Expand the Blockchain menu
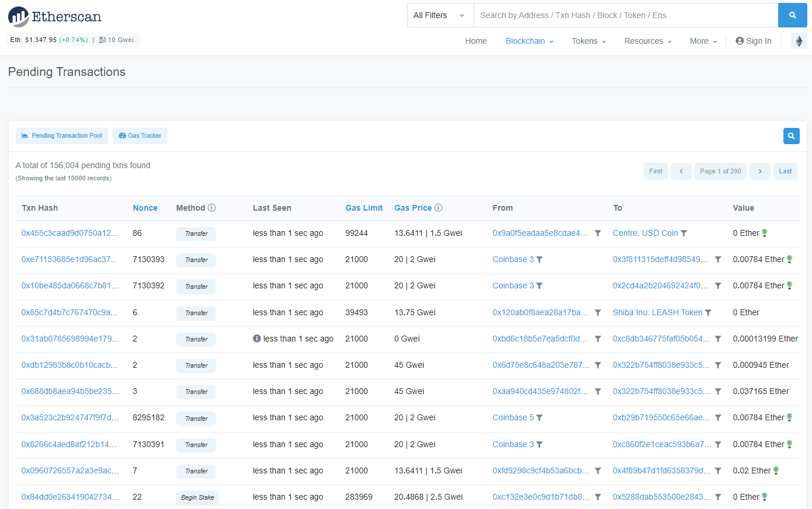812x509 pixels. tap(529, 41)
